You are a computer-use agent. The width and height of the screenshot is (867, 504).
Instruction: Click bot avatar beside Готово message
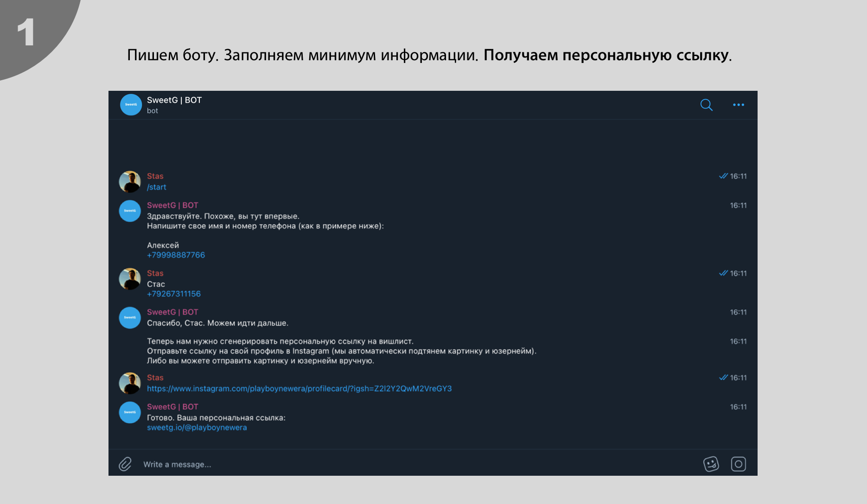130,412
